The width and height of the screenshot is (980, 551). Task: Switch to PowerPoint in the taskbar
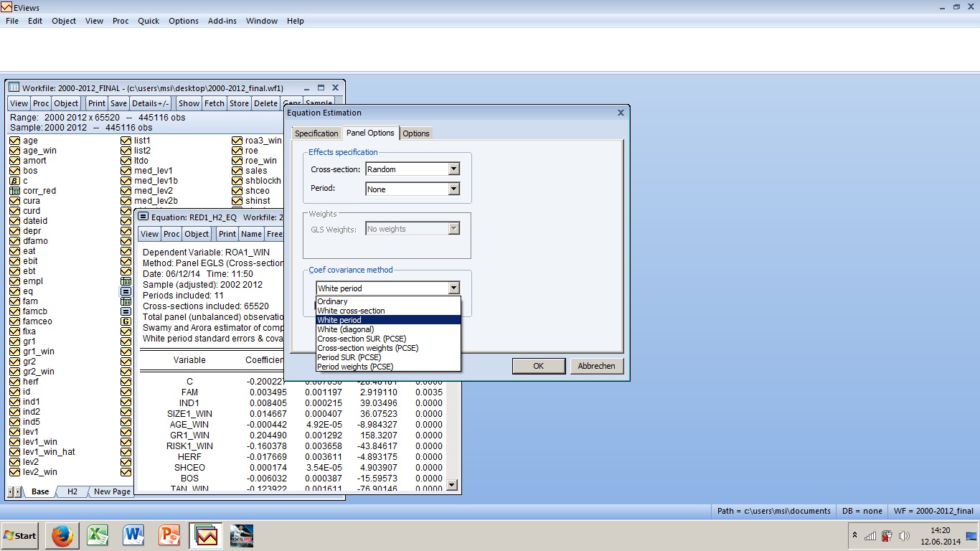pos(170,535)
